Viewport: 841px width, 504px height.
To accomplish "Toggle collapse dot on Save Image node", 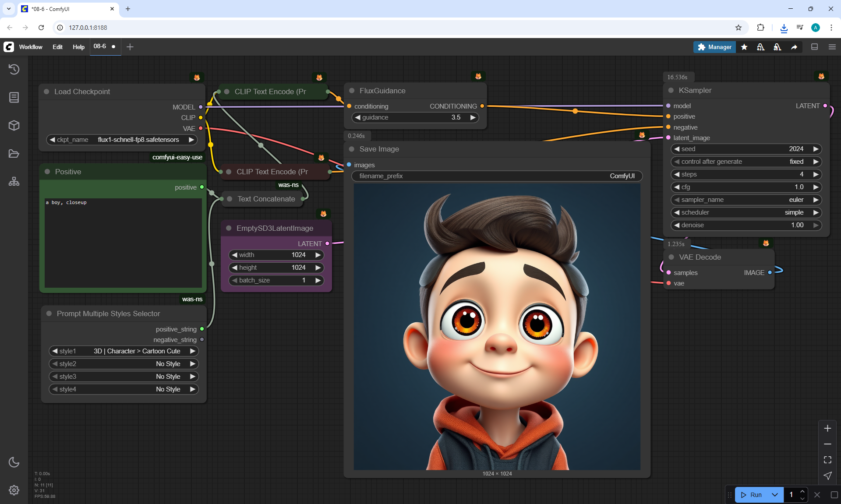I will click(x=351, y=149).
